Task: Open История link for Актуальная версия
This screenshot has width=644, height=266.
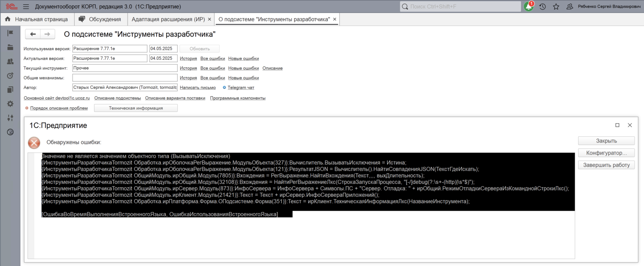Action: (188, 58)
